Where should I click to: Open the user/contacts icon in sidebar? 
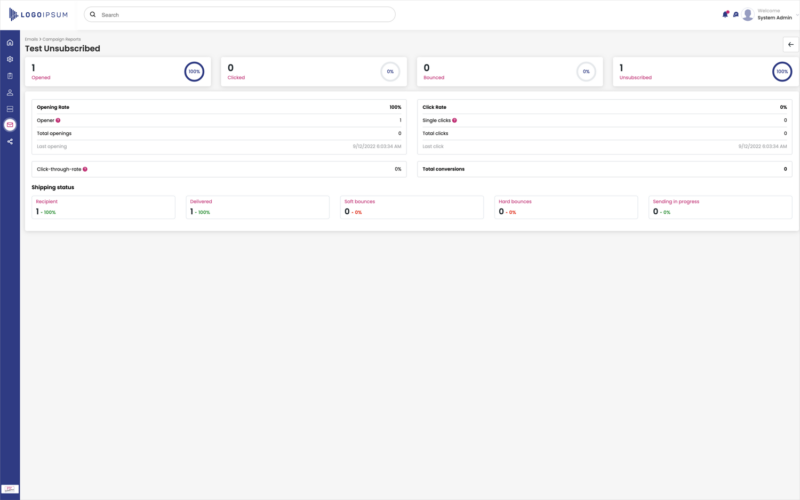tap(10, 92)
